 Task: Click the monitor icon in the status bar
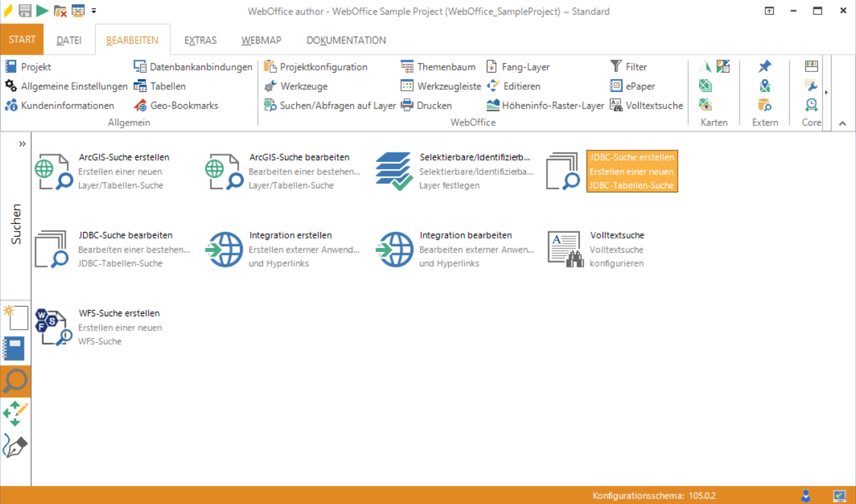[x=839, y=496]
